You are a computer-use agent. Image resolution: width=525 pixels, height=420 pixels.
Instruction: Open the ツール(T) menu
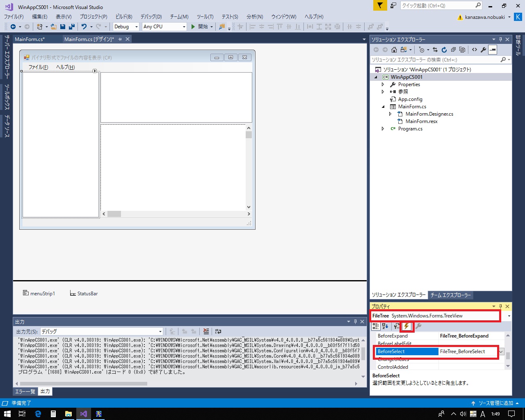click(x=205, y=16)
